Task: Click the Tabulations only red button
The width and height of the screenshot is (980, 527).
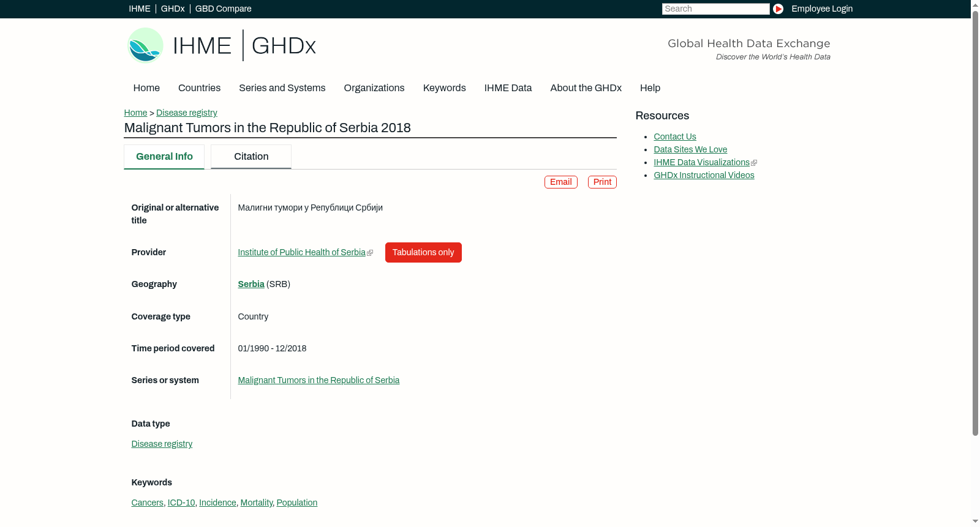Action: [423, 252]
